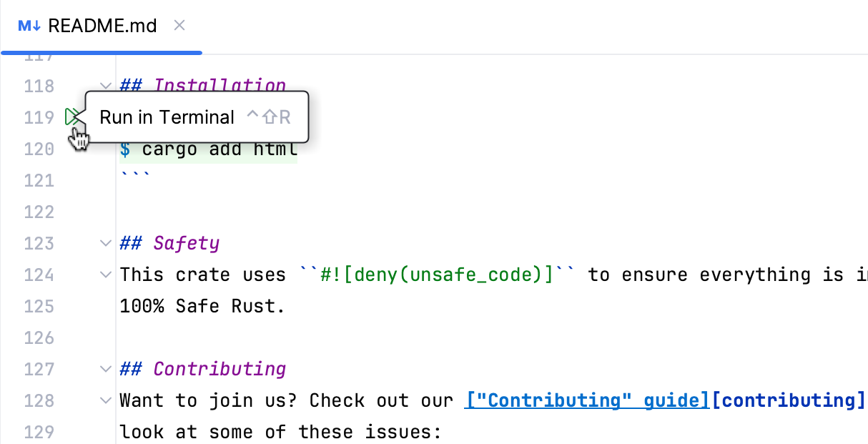Viewport: 868px width, 444px height.
Task: Select the deny(unsafe_code) inline code snippet
Action: tap(438, 274)
